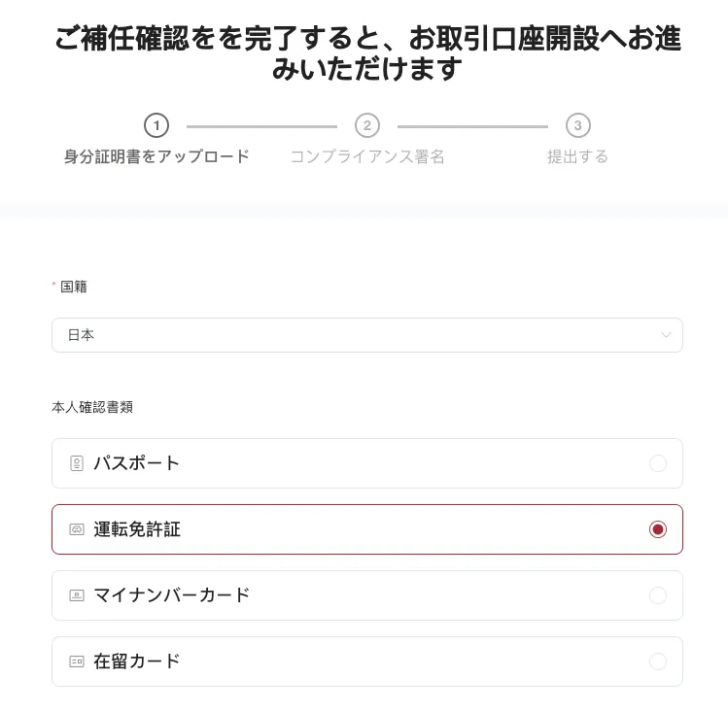Click the progress line between steps 1 and 2

pos(261,126)
